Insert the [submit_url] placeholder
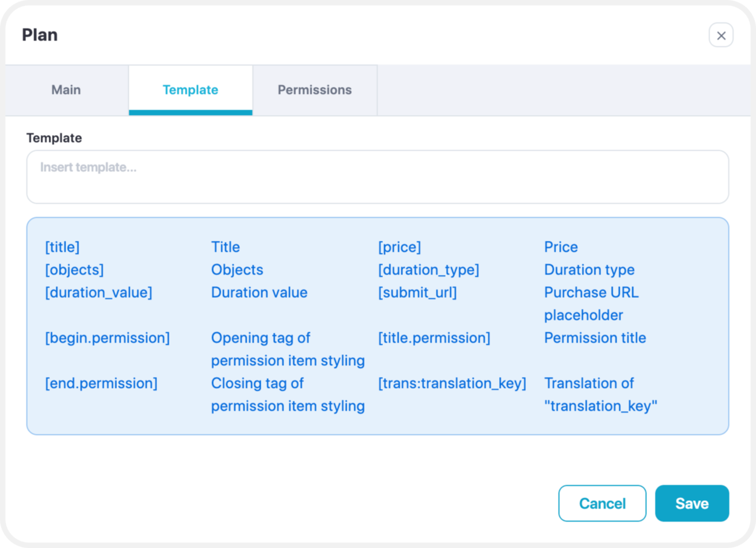Image resolution: width=756 pixels, height=548 pixels. pos(417,292)
